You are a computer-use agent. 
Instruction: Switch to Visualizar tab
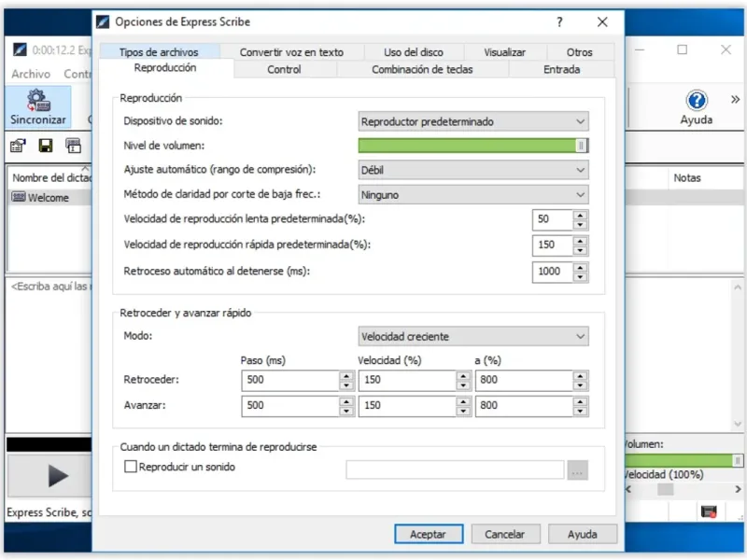[504, 52]
